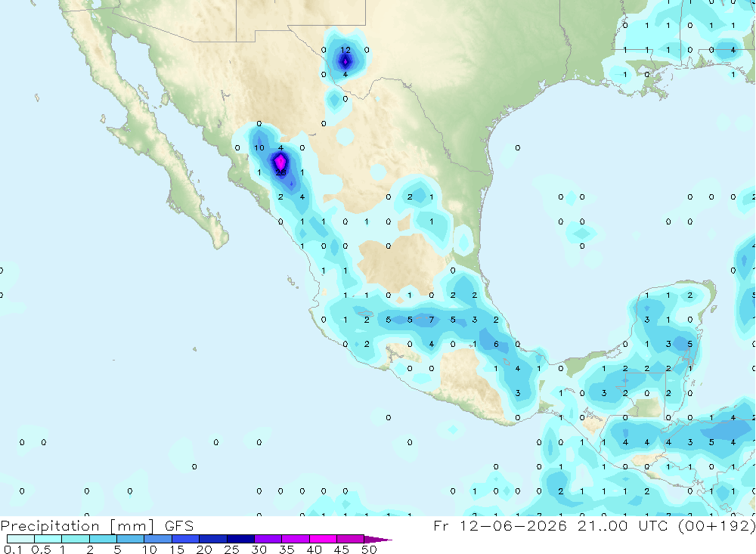Click the '21..00 UTC' time text
The height and width of the screenshot is (554, 756).
(624, 526)
